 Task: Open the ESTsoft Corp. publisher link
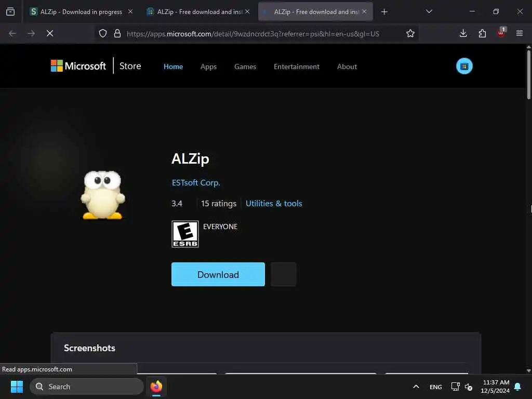click(196, 182)
